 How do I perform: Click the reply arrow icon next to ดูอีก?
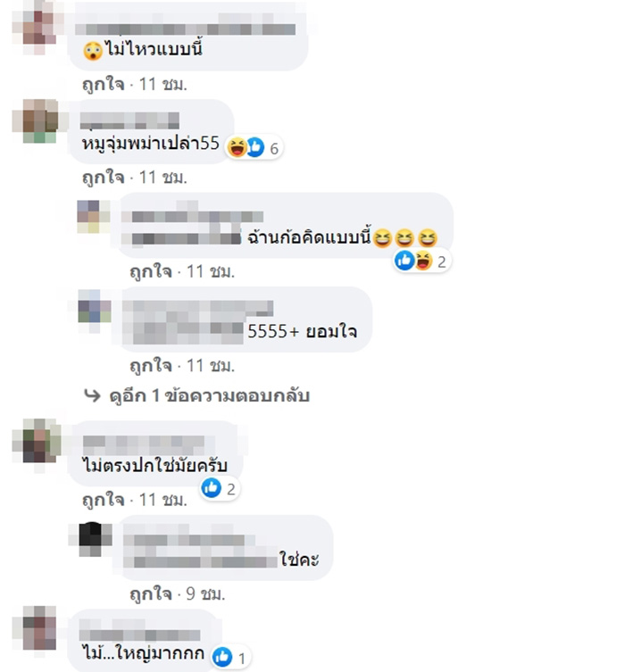click(92, 395)
